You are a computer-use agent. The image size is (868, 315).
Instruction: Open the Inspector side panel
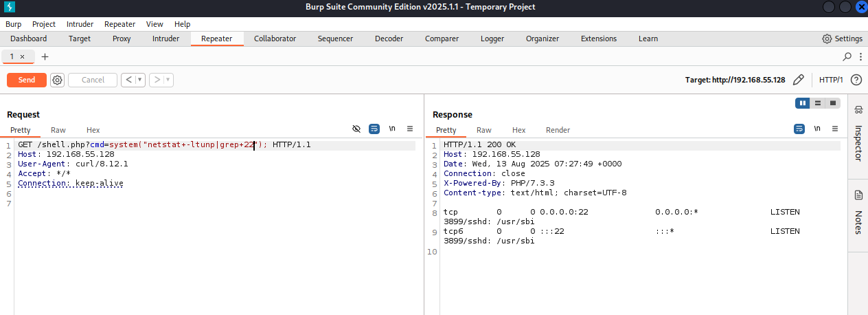click(858, 134)
